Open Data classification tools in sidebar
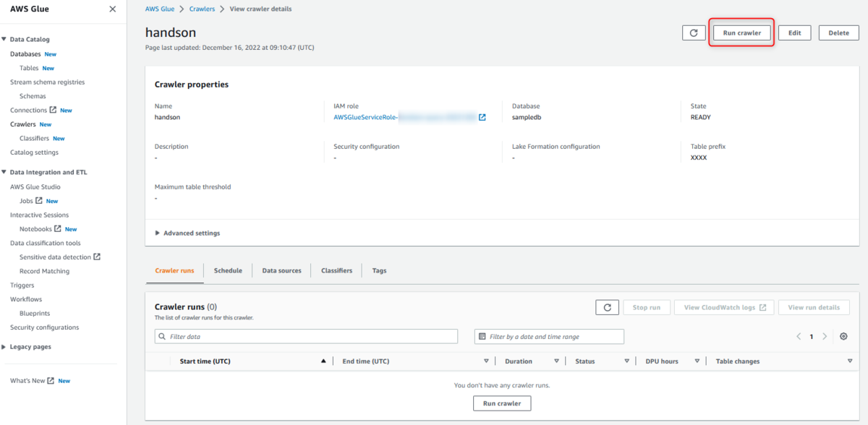This screenshot has width=868, height=425. point(46,243)
